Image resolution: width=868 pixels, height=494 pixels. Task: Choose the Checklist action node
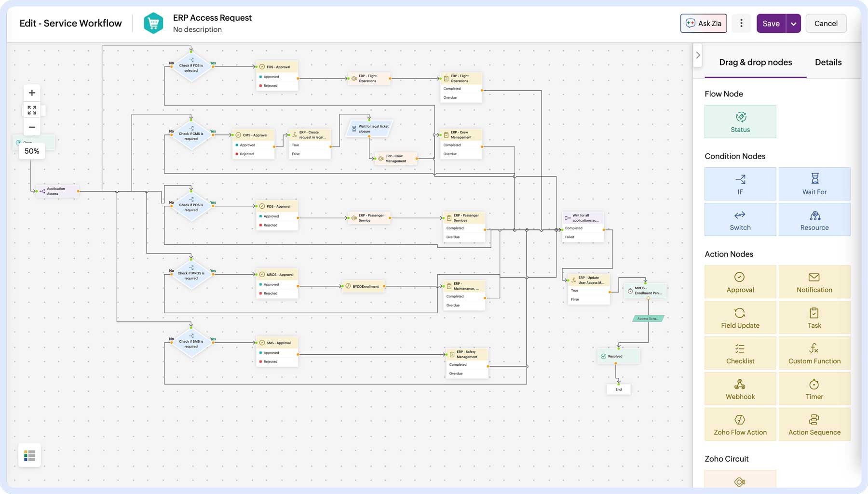click(x=740, y=353)
